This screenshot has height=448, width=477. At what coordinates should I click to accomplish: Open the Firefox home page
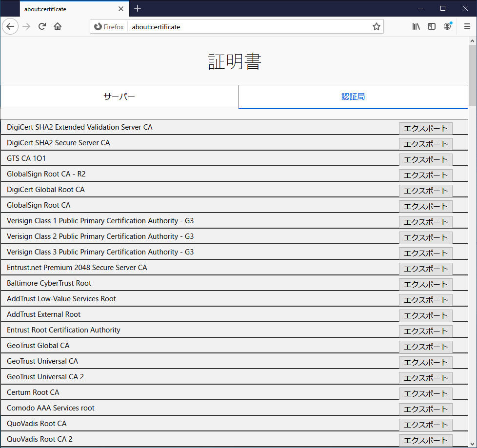[58, 26]
